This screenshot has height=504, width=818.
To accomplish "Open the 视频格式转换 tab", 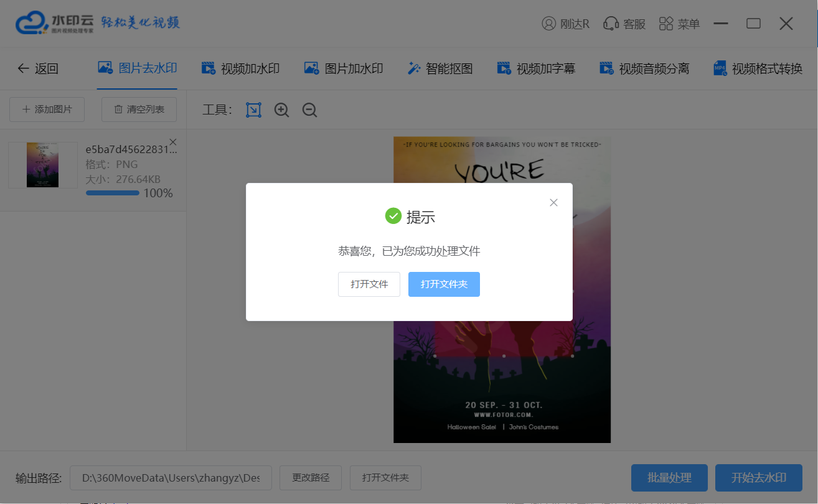I will coord(758,68).
